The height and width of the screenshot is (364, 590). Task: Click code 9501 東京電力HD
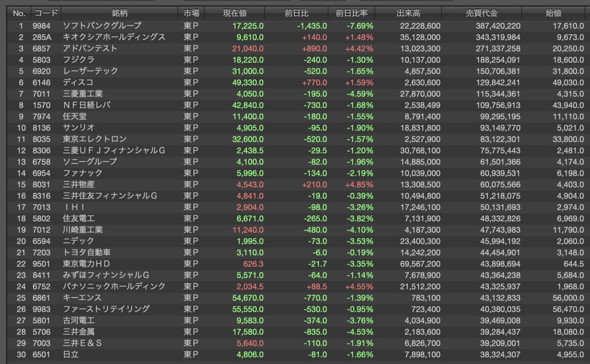pos(42,263)
